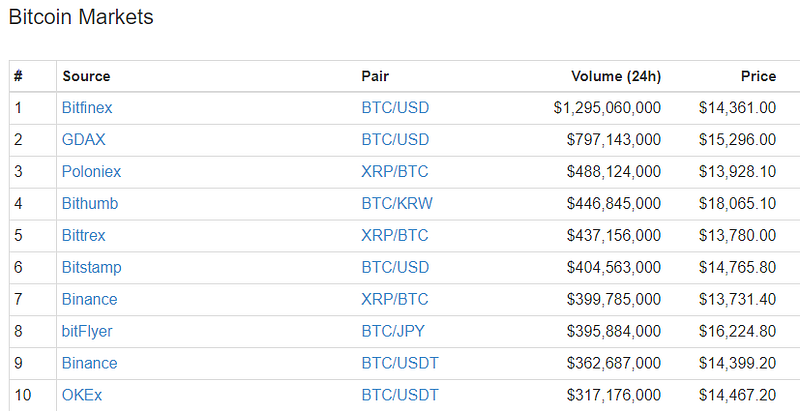Open Binance link in row 9

(x=89, y=363)
